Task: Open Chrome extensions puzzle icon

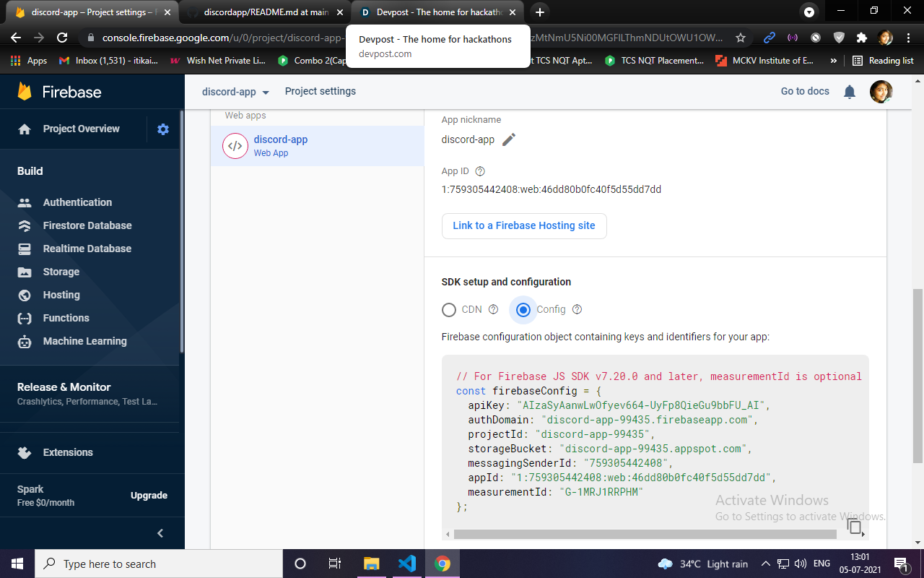Action: point(862,38)
